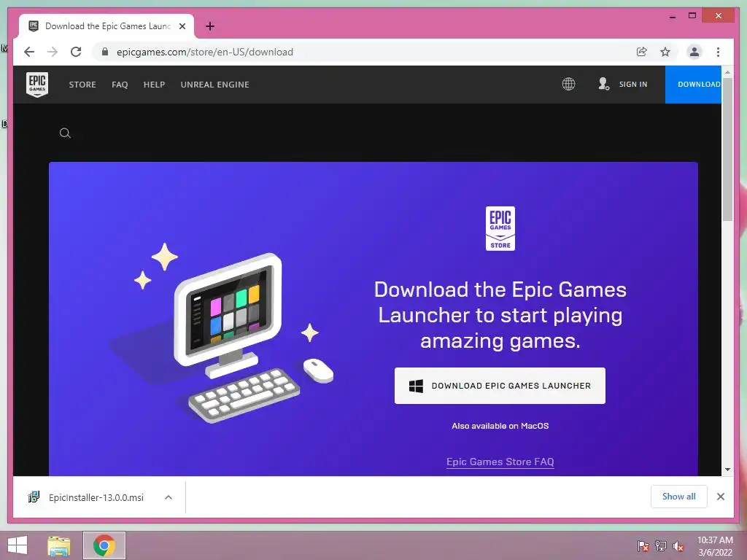This screenshot has height=560, width=747.
Task: Click the EpicInstaller msi file icon
Action: [x=34, y=497]
